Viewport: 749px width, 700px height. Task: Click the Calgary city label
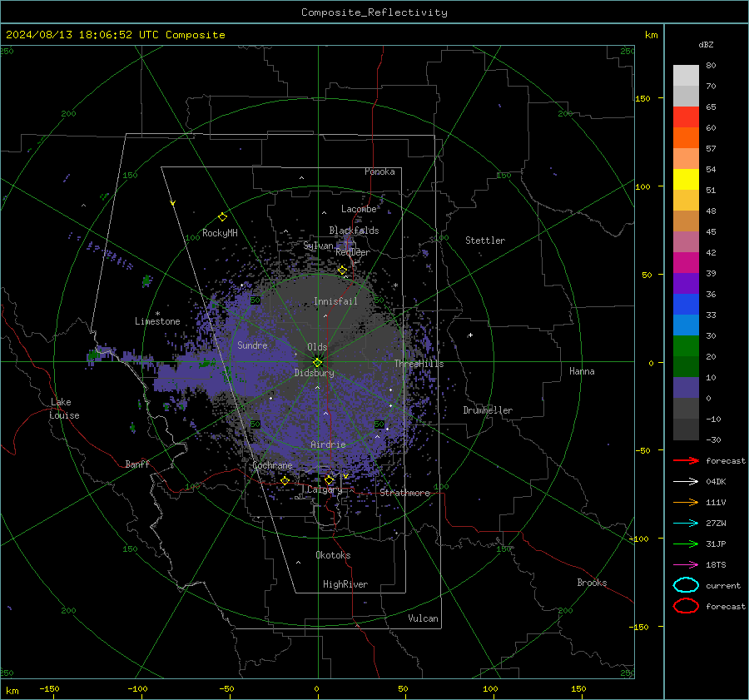click(x=325, y=489)
